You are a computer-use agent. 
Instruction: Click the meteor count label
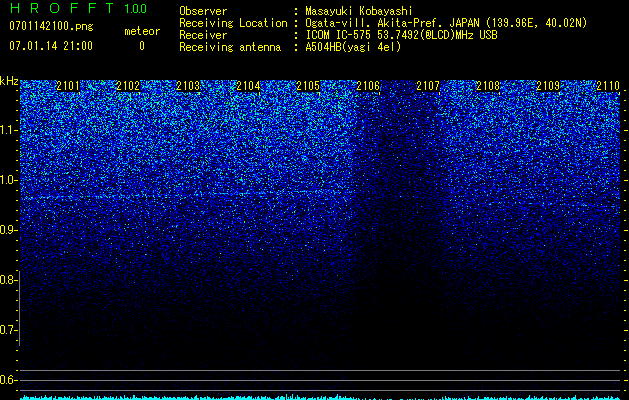pyautogui.click(x=142, y=31)
